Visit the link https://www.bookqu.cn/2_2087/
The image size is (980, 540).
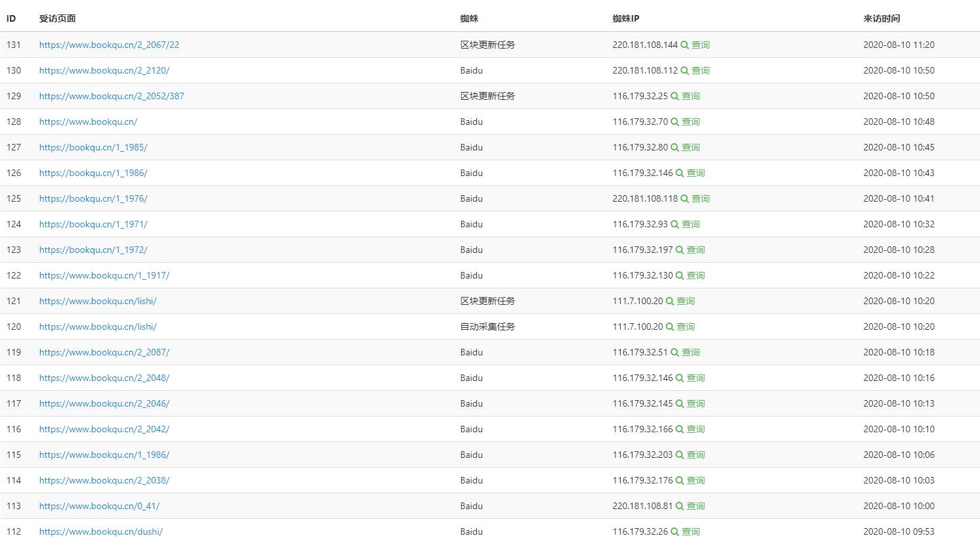click(104, 352)
